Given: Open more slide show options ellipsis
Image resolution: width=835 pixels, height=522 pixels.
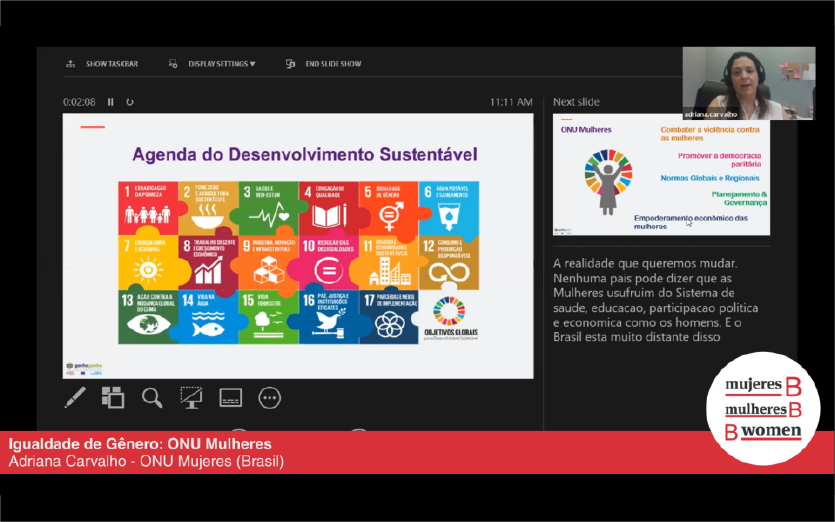Looking at the screenshot, I should point(269,397).
